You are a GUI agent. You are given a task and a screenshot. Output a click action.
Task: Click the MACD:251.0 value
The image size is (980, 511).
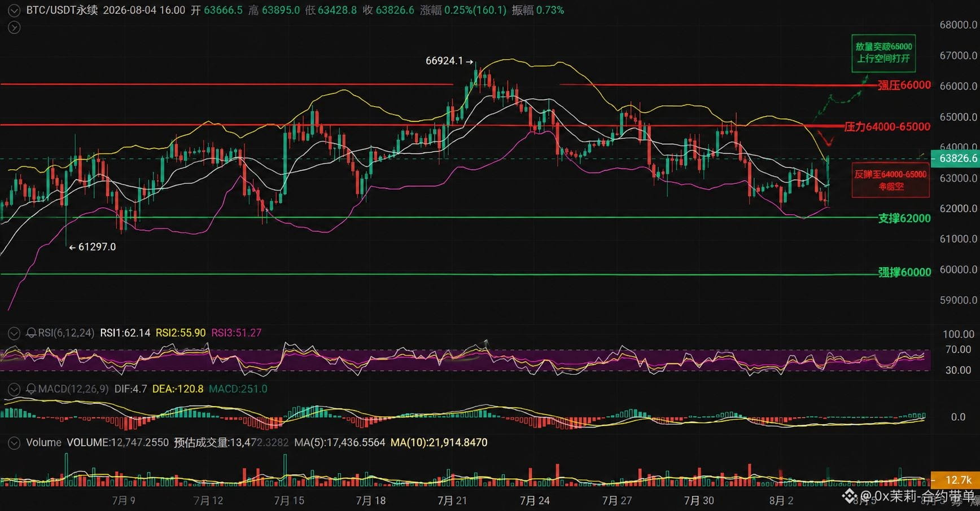coord(238,389)
